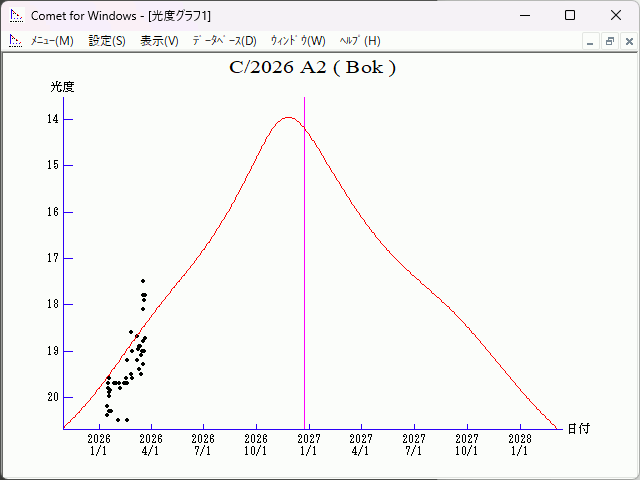Open the 設定(S) settings menu

107,41
